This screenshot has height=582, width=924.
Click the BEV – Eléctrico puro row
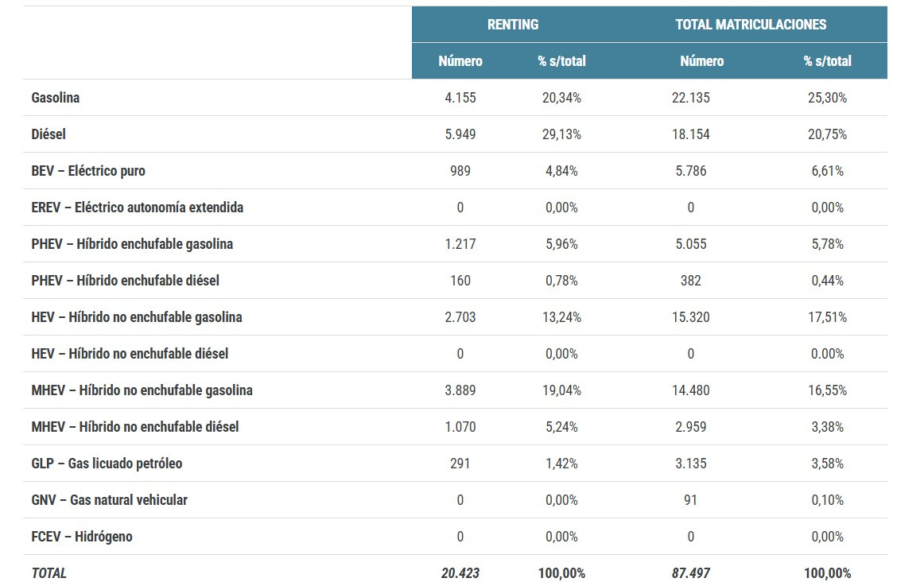coord(455,171)
